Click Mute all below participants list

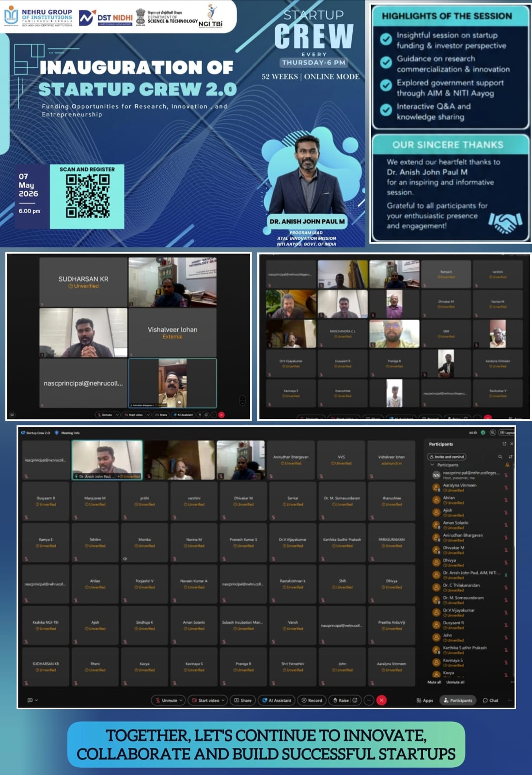click(434, 682)
